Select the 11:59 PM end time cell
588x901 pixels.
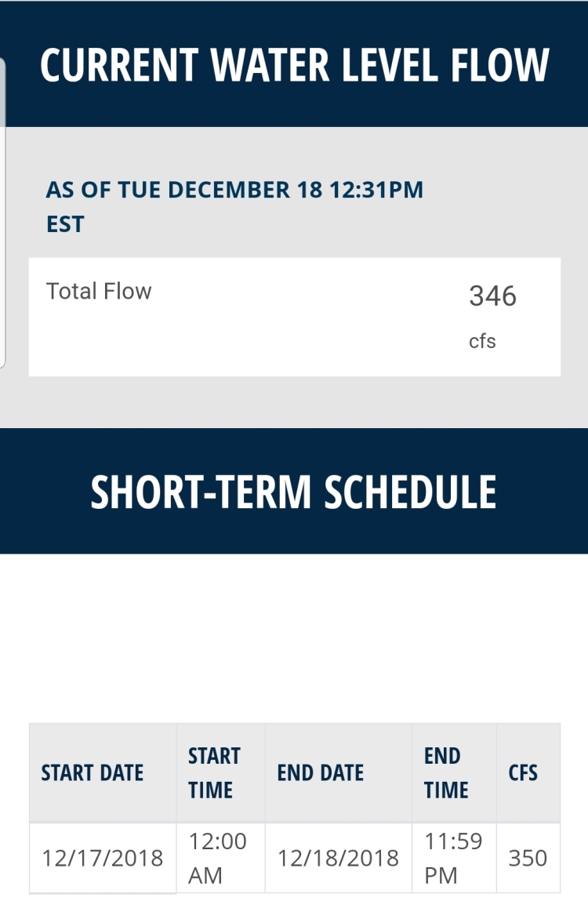coord(454,858)
